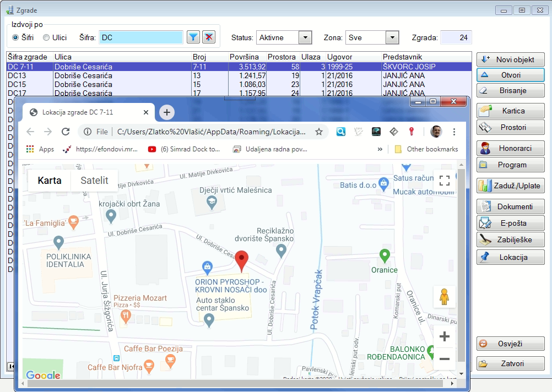
Task: Click the red pin extension icon
Action: click(x=411, y=132)
